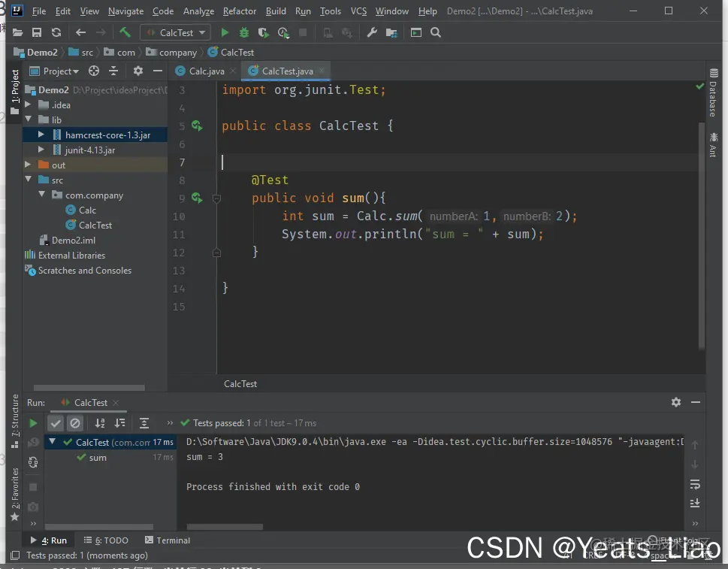Select External Libraries in project tree
The image size is (728, 569).
[x=65, y=255]
